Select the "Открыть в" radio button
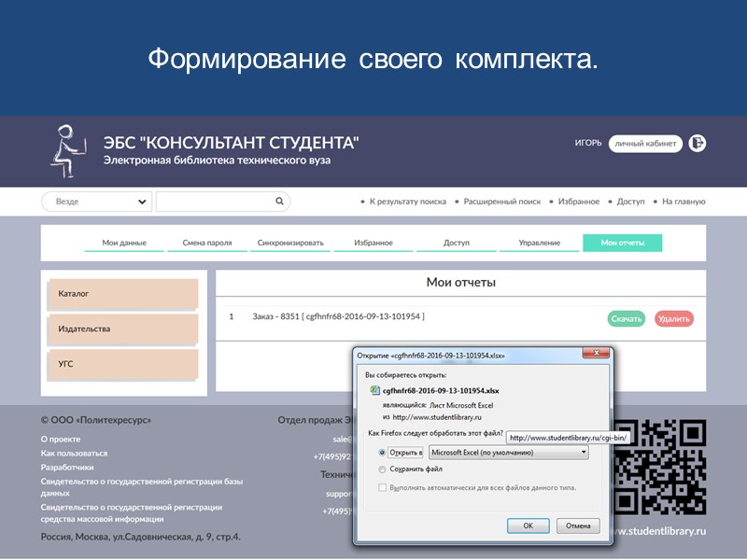Viewport: 747px width, 560px height. click(x=382, y=453)
